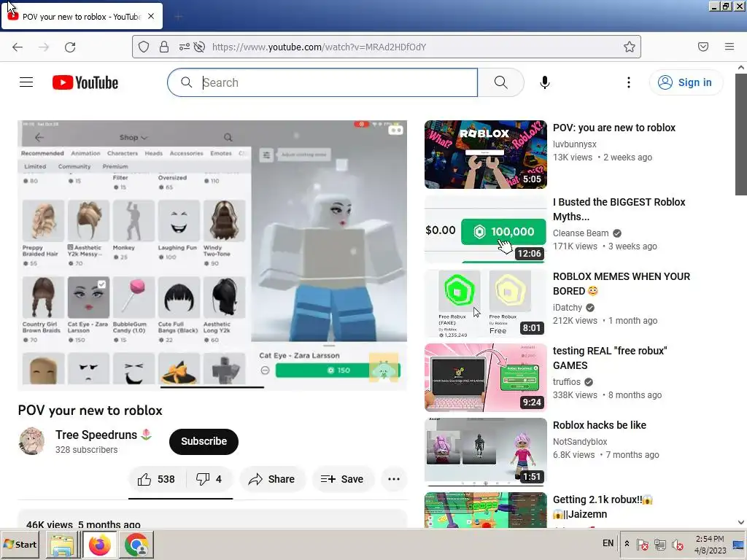
Task: Click the page vertical scrollbar thumb
Action: click(x=741, y=134)
